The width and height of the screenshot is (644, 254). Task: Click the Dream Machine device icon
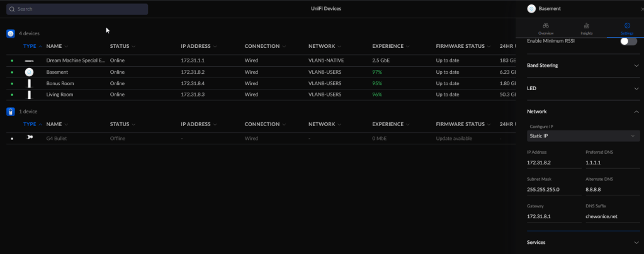(x=29, y=61)
